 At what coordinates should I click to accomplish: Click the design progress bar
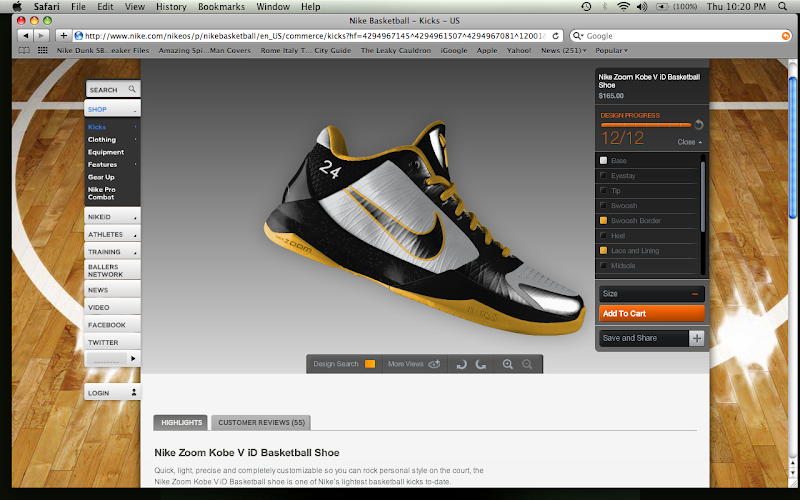(646, 124)
